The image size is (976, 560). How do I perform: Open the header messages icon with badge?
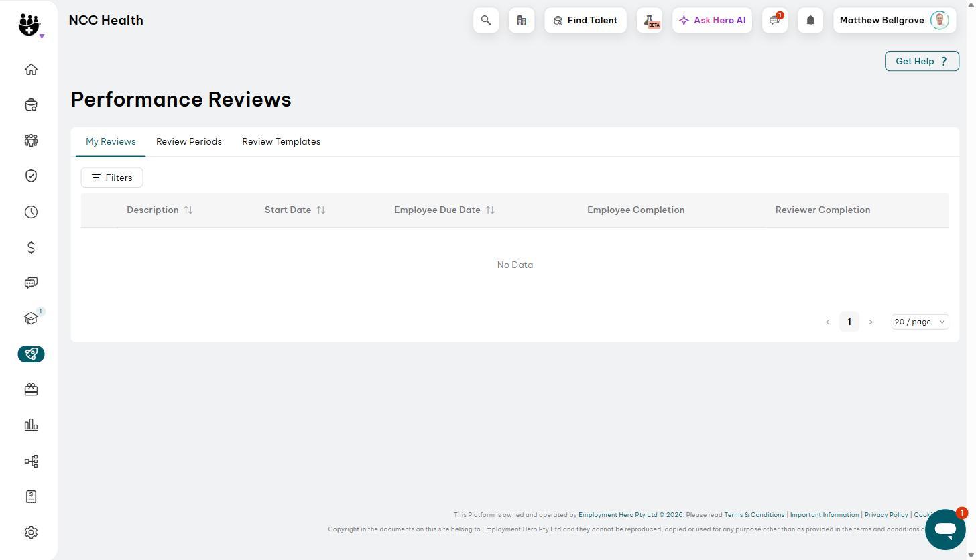pyautogui.click(x=775, y=21)
